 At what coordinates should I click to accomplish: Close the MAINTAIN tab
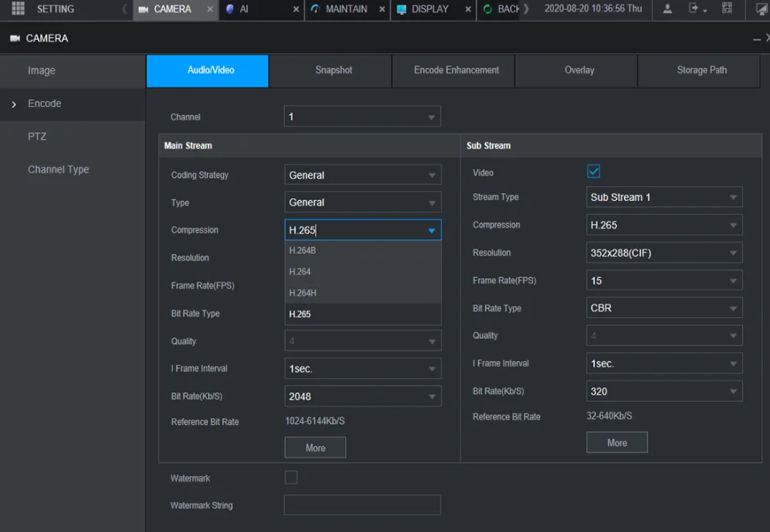point(382,9)
